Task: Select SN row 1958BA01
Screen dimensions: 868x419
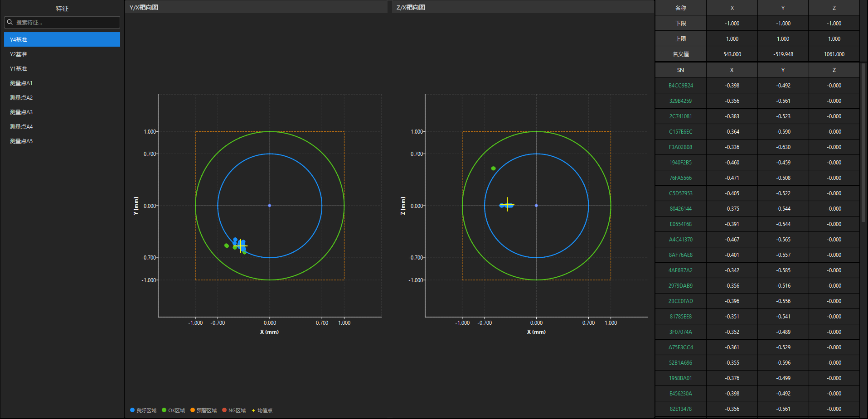Action: tap(680, 378)
